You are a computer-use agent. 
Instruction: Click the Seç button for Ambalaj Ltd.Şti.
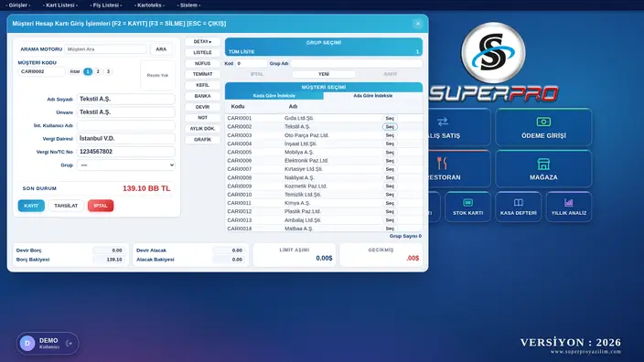point(390,220)
